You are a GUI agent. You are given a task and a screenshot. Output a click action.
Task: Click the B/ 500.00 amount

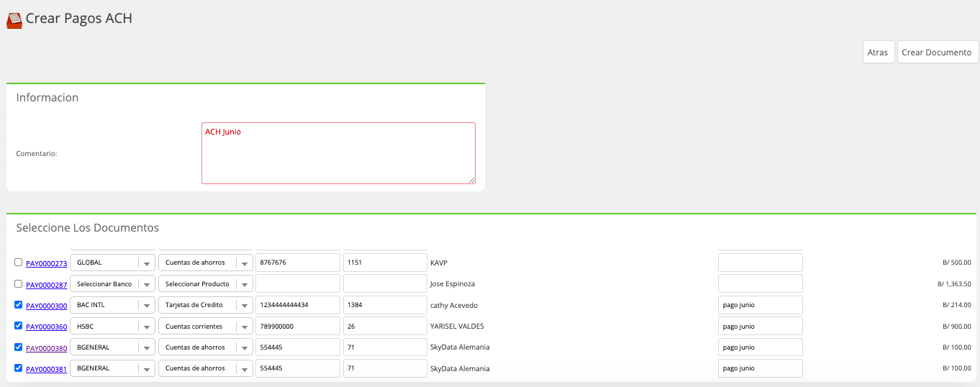(957, 263)
